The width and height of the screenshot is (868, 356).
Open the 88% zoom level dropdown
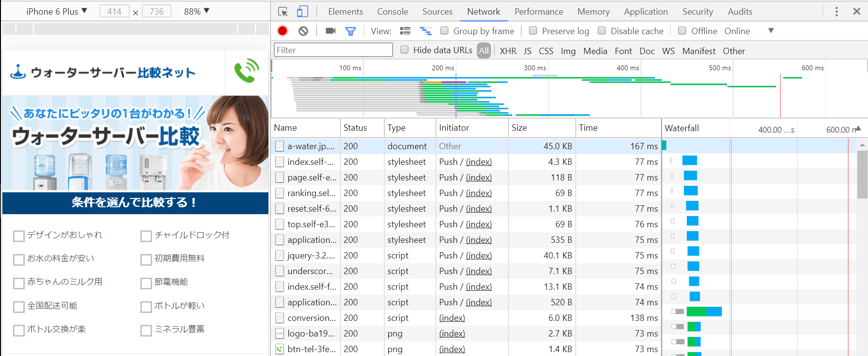(196, 11)
